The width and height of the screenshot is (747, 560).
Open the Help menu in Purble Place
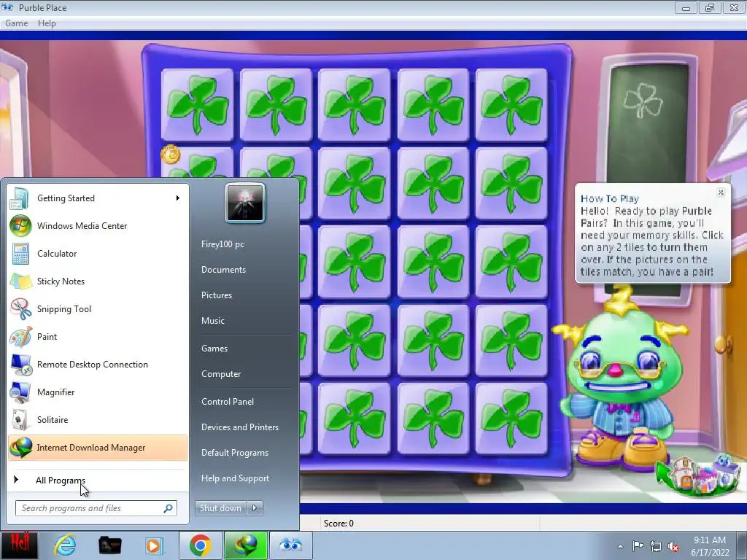[47, 23]
